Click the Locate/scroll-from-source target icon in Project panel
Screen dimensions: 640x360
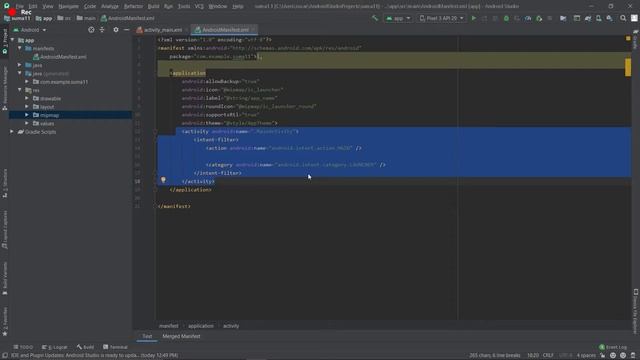[91, 30]
